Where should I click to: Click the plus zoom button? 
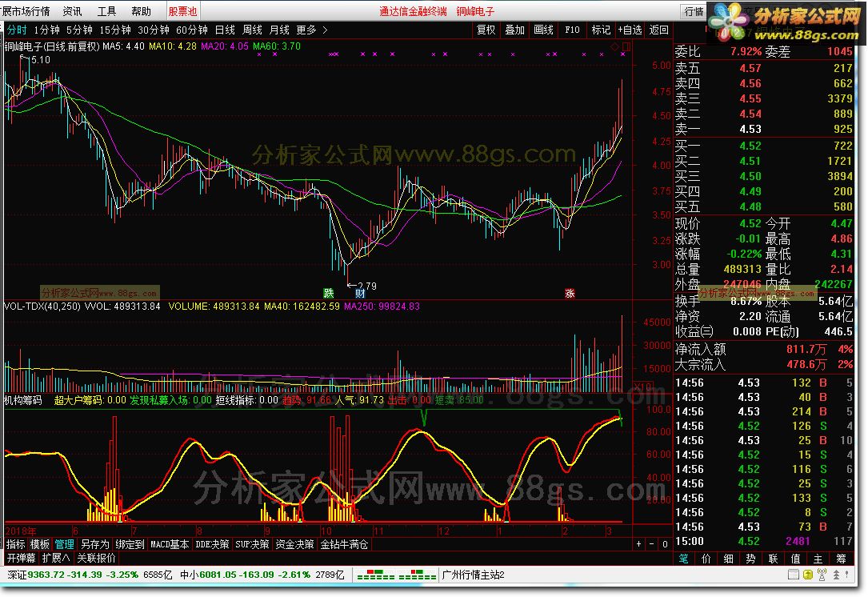pyautogui.click(x=639, y=544)
